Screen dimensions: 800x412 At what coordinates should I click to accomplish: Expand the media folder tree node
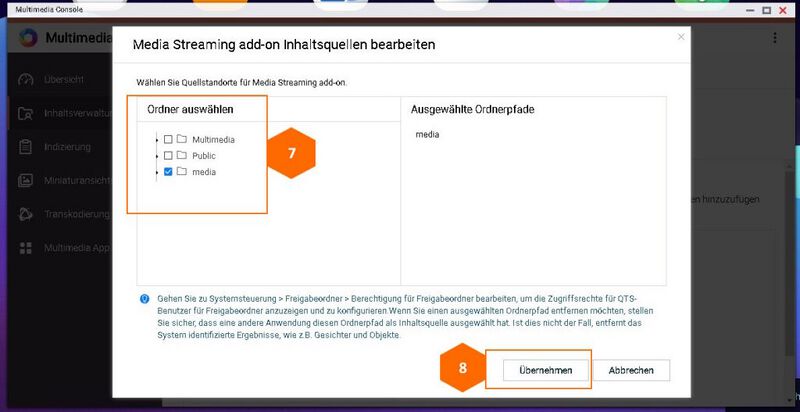157,172
